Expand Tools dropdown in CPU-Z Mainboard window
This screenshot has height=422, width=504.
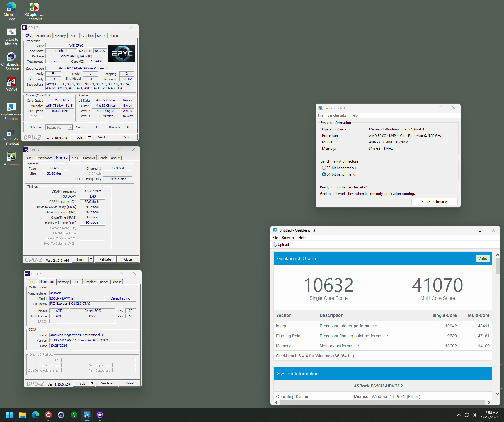pyautogui.click(x=93, y=383)
